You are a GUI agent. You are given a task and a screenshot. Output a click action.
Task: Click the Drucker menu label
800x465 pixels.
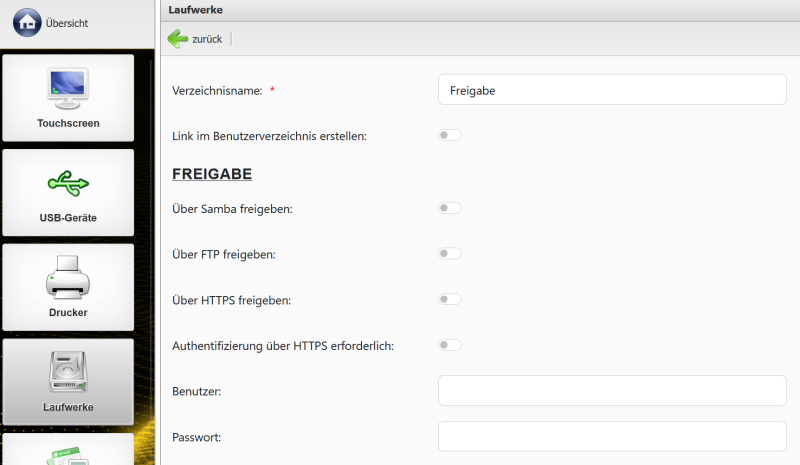(68, 312)
